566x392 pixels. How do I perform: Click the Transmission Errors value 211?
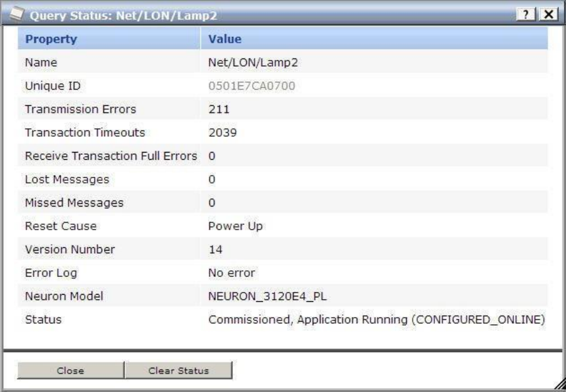point(219,109)
